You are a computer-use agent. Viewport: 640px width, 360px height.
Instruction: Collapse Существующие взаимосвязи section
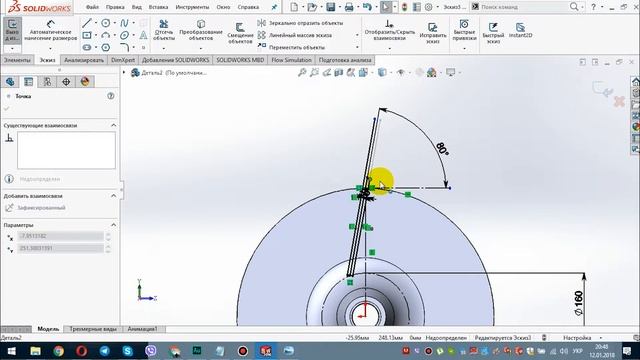point(113,125)
